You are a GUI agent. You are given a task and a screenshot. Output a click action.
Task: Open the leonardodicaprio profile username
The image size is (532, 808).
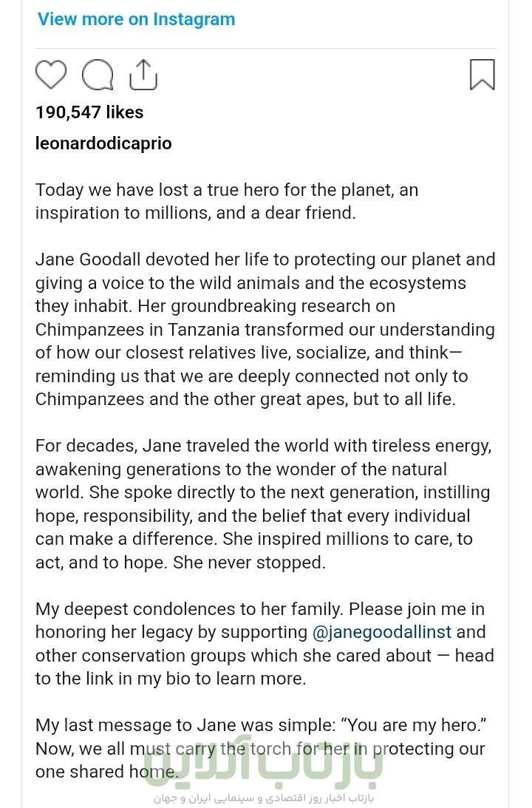(103, 143)
